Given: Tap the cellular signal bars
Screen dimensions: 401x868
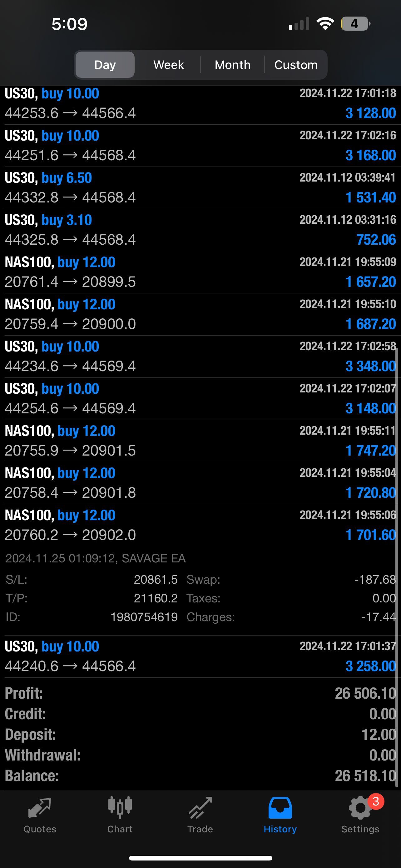Looking at the screenshot, I should click(x=299, y=24).
